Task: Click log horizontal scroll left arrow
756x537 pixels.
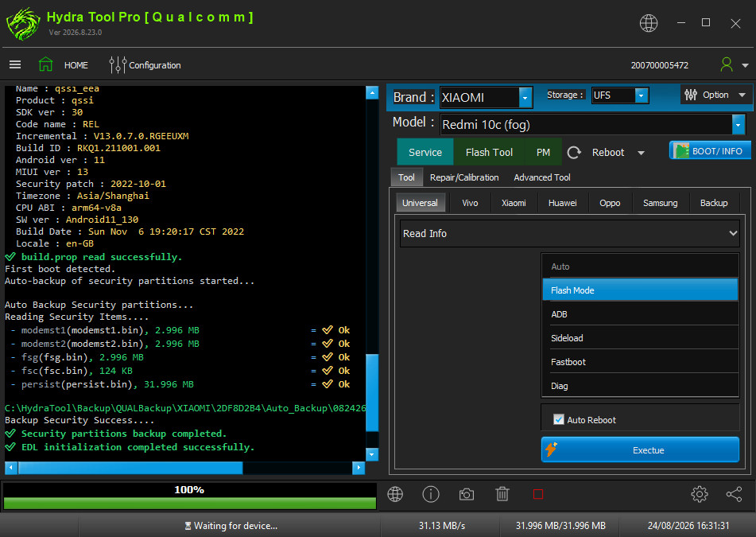Action: coord(11,468)
